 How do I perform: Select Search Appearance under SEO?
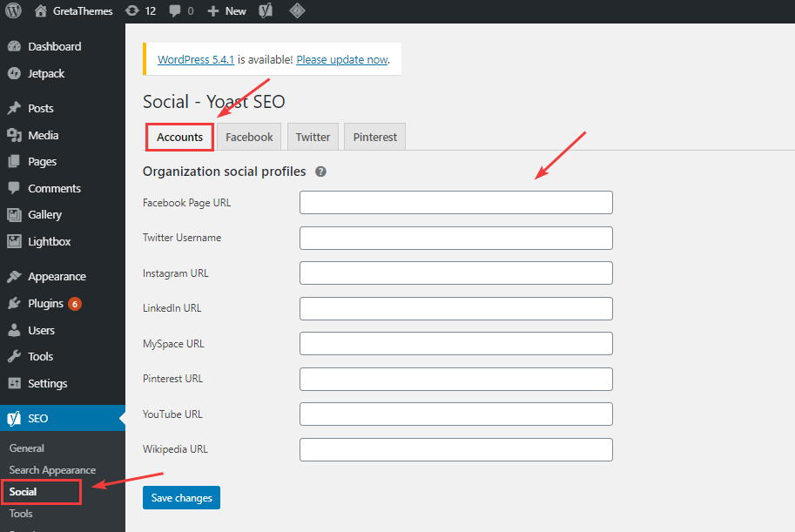52,470
